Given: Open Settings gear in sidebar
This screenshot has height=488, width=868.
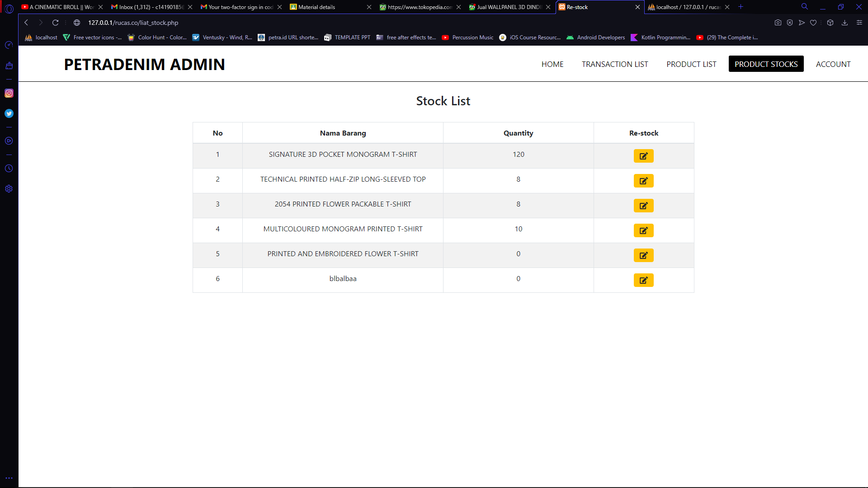Looking at the screenshot, I should coord(9,188).
